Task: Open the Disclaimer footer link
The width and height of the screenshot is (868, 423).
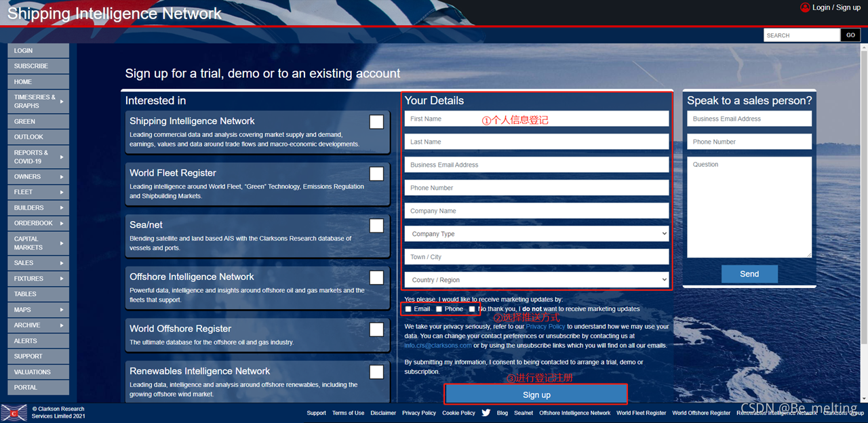Action: 383,413
